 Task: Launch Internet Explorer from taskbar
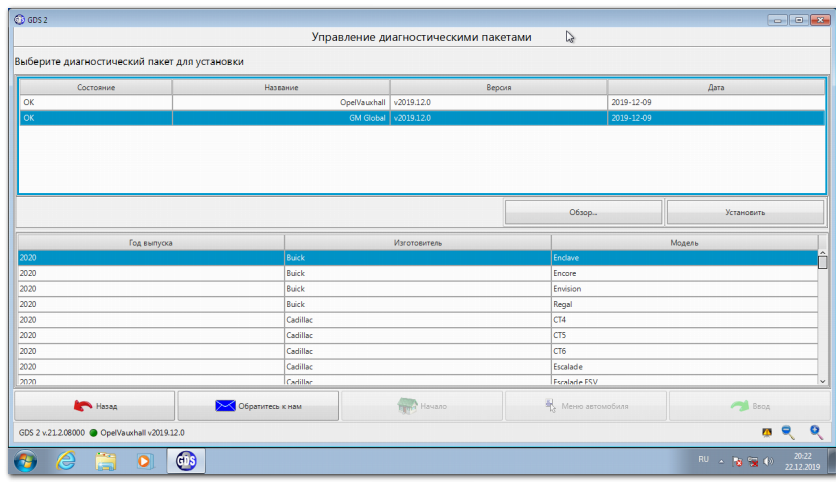tap(66, 461)
